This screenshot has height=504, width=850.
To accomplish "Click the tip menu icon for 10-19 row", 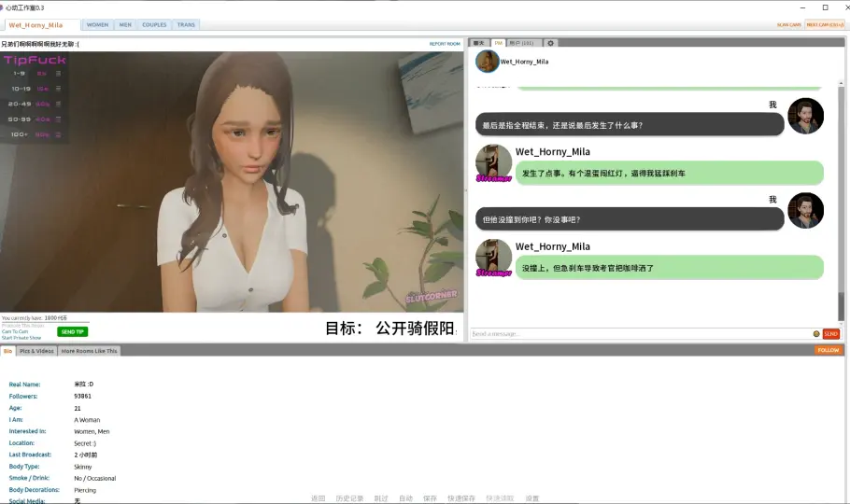I will pyautogui.click(x=58, y=89).
